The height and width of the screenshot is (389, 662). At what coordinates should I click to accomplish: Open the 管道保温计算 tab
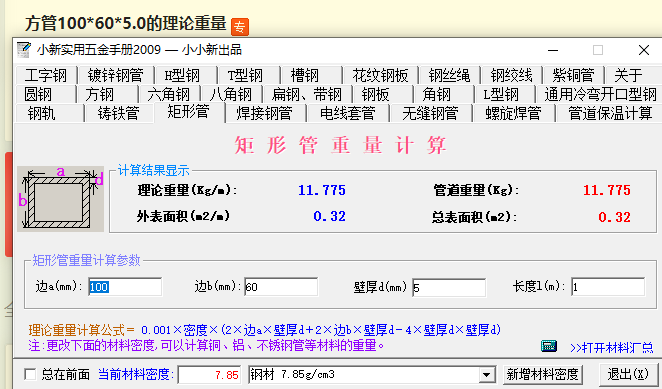coord(610,113)
